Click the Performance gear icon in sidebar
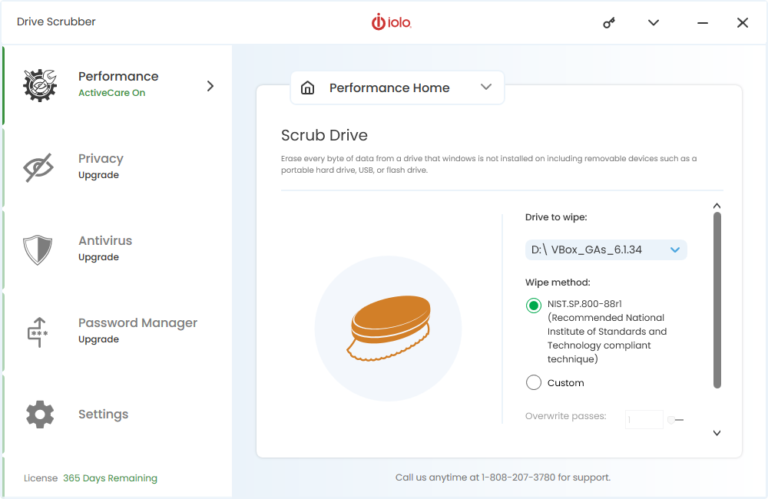 pos(39,86)
